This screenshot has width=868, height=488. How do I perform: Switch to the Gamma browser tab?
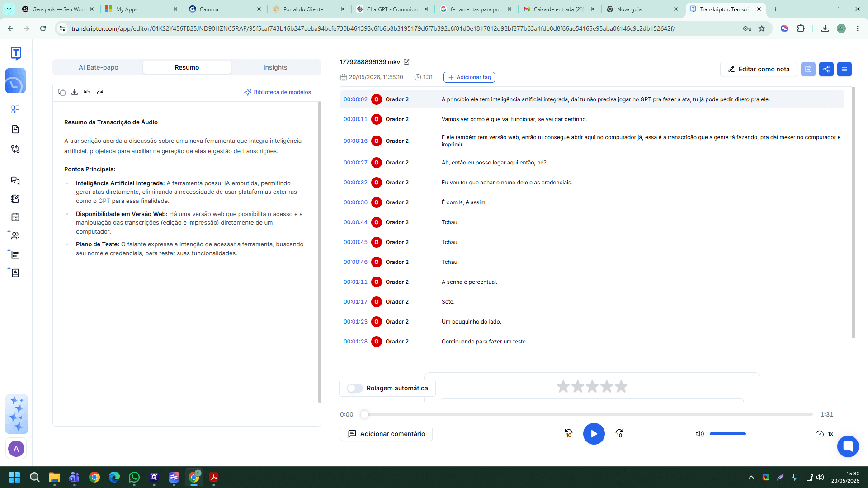(x=226, y=9)
